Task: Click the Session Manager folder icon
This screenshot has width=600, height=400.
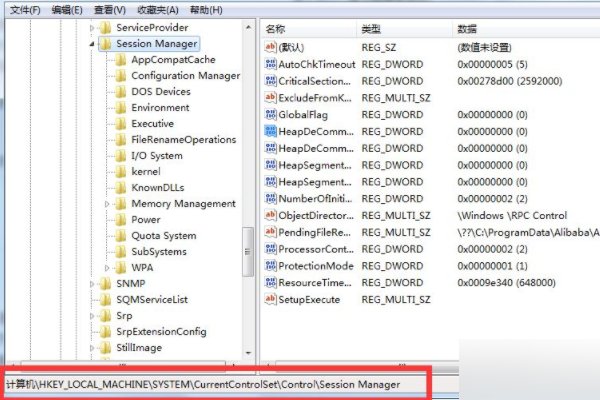Action: coord(105,44)
